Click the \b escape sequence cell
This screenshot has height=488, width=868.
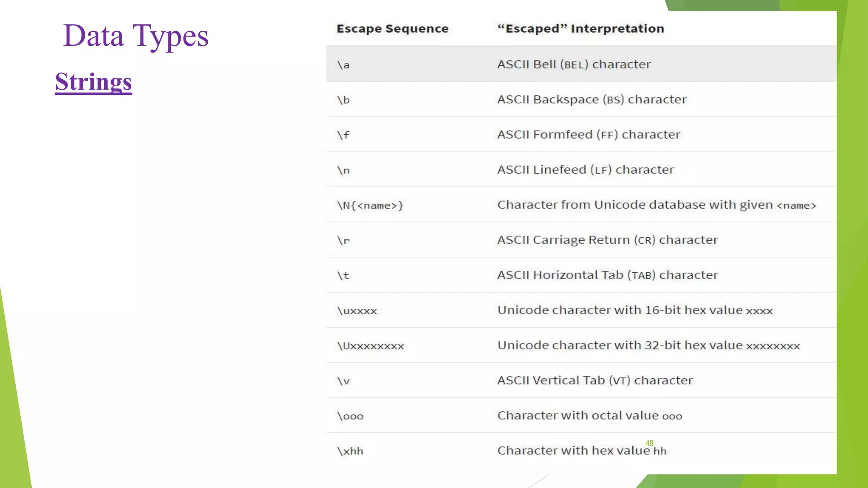click(343, 100)
